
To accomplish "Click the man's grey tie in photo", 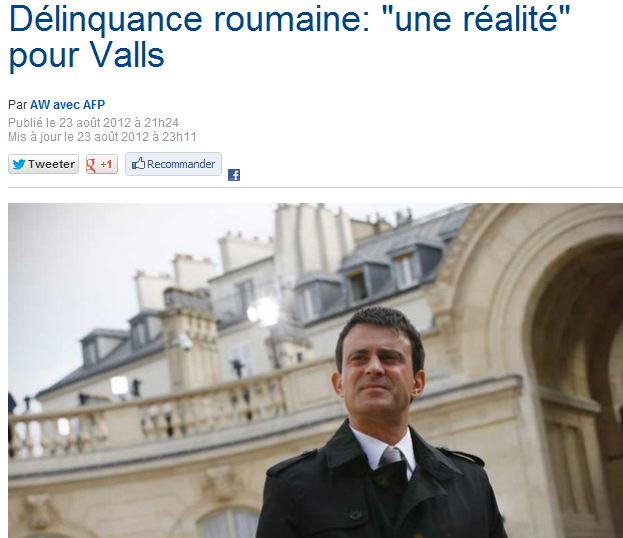I will [x=391, y=456].
